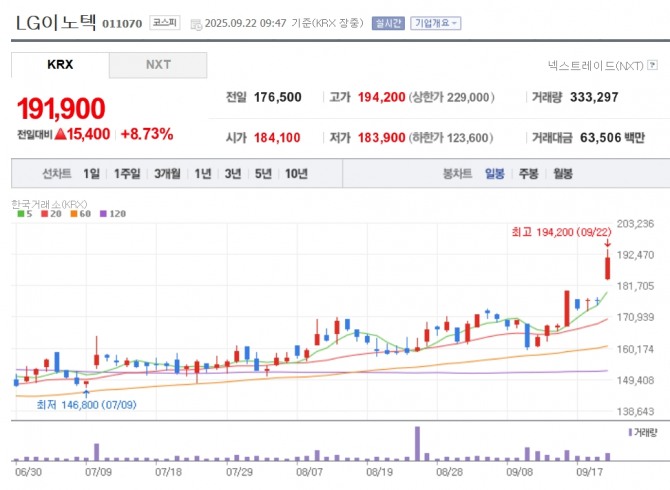Select the 1일 line chart period
This screenshot has width=670, height=490.
pos(91,174)
